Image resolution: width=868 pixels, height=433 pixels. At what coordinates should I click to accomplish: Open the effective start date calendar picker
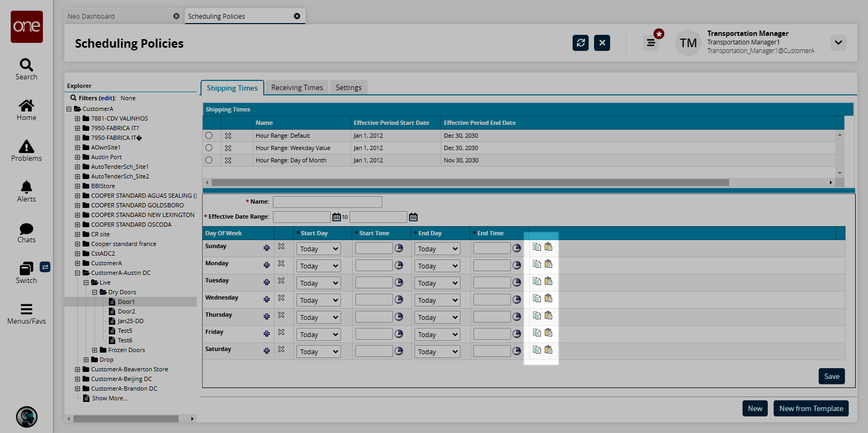337,217
